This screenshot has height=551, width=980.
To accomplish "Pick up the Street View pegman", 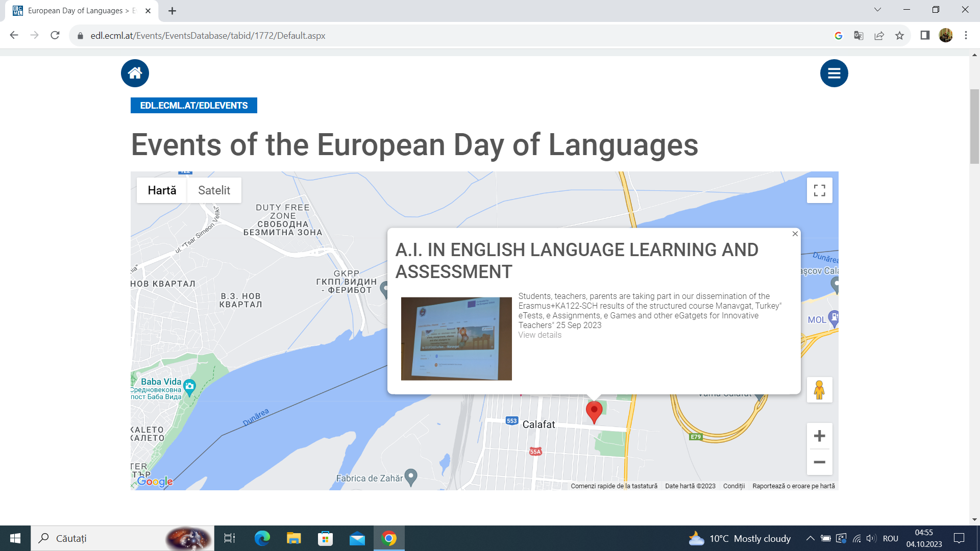I will (x=819, y=390).
